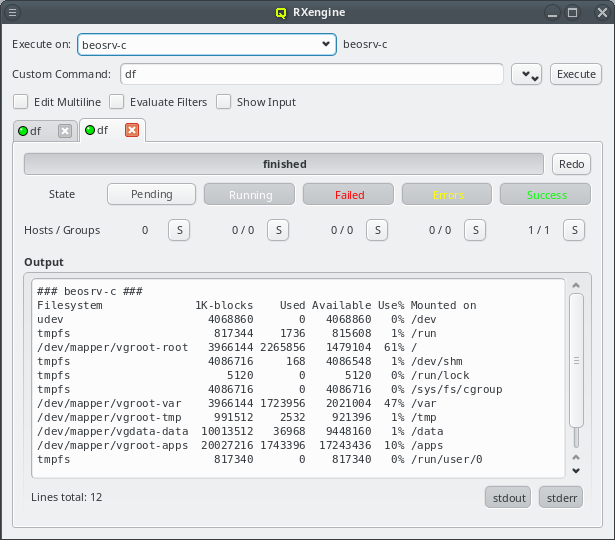
Task: Click the Custom Command input field
Action: pos(310,75)
